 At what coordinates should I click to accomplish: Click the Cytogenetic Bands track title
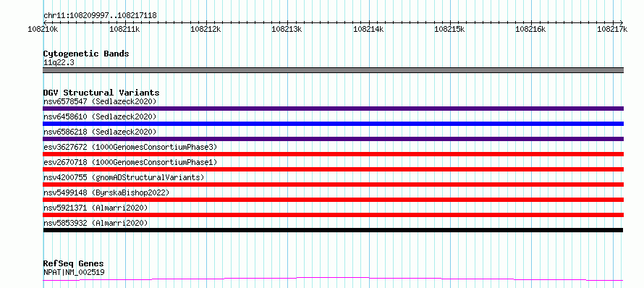[86, 54]
